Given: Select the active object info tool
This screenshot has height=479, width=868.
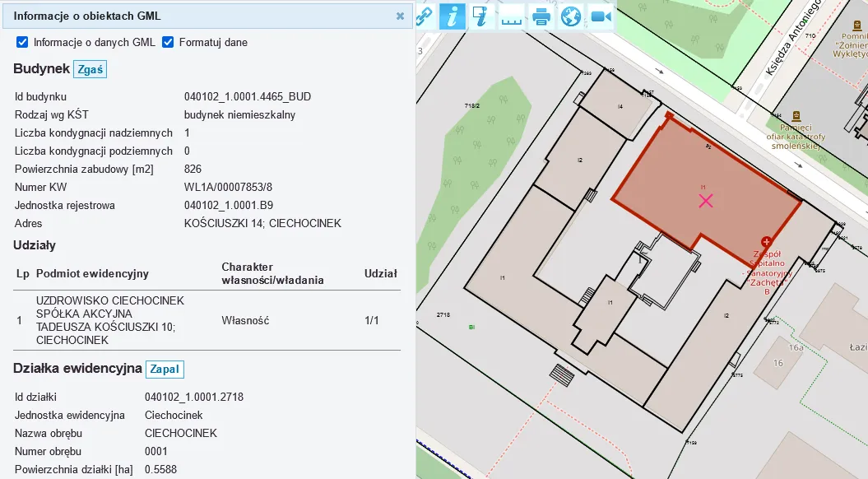Looking at the screenshot, I should [x=453, y=16].
